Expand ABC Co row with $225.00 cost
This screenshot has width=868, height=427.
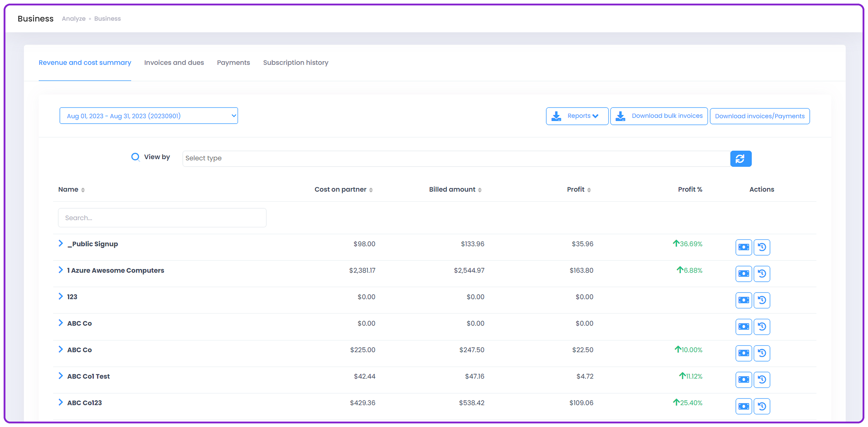(61, 349)
